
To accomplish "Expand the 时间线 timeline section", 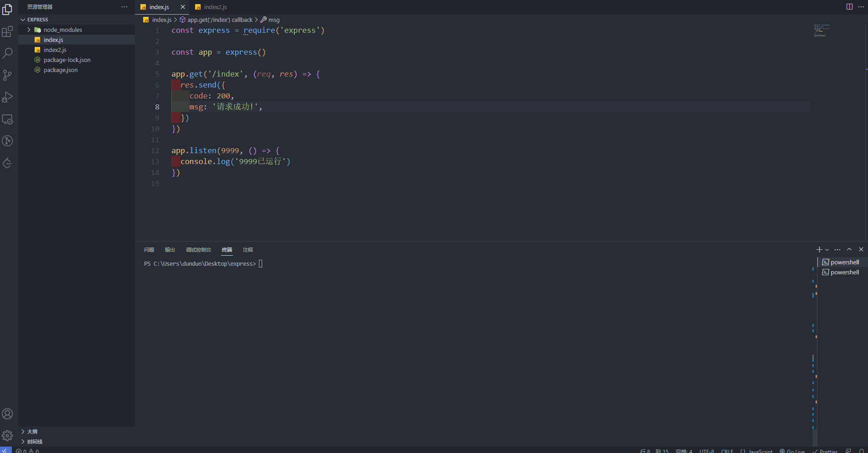I will 77,442.
